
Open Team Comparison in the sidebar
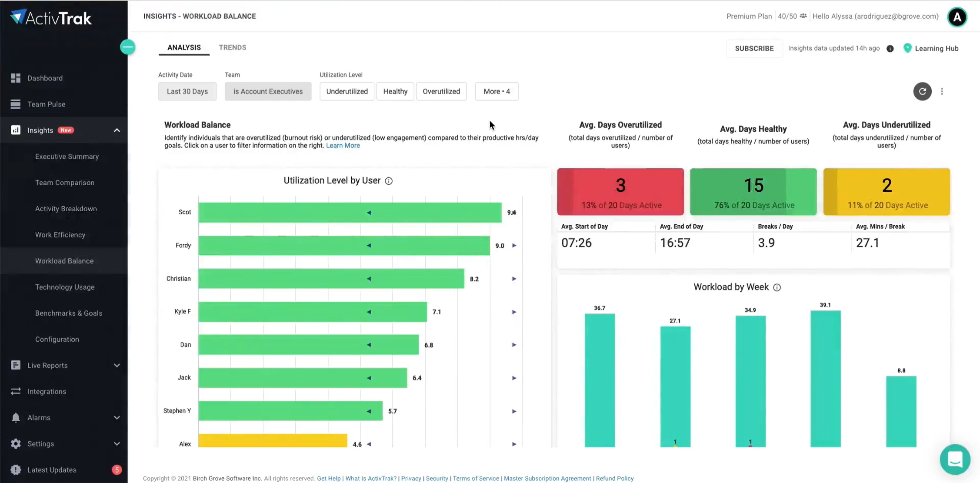[x=65, y=183]
